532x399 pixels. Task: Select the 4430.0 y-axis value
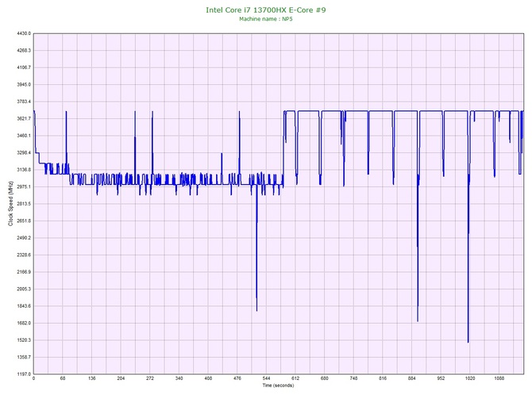[x=24, y=33]
